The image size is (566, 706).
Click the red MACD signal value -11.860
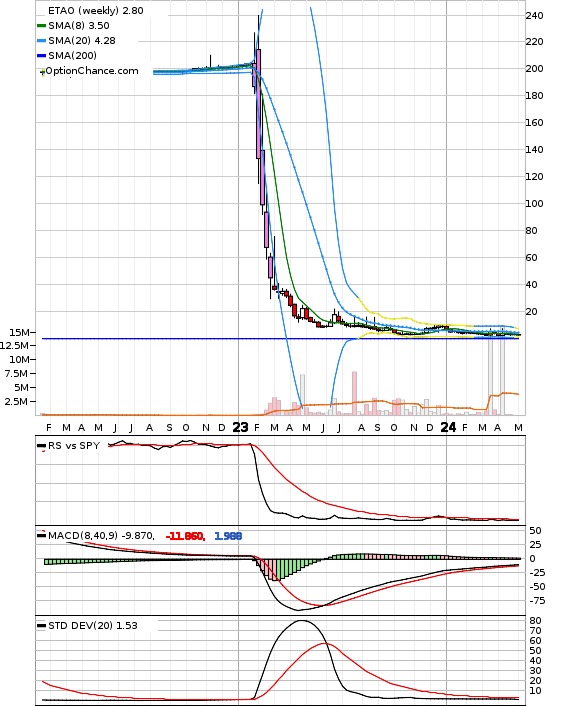[185, 536]
